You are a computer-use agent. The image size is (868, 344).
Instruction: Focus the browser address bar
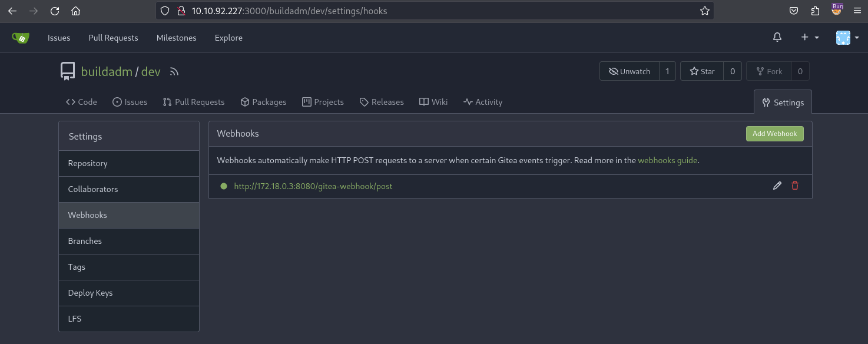click(436, 11)
